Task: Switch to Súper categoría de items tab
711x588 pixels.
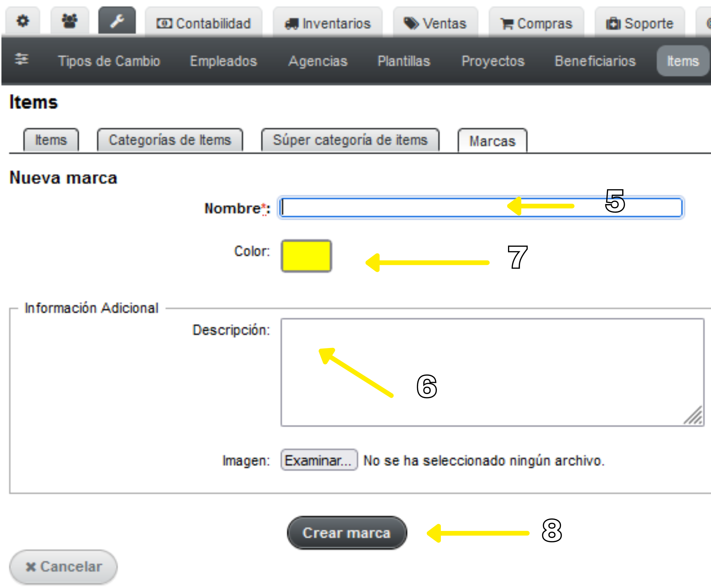Action: point(350,140)
